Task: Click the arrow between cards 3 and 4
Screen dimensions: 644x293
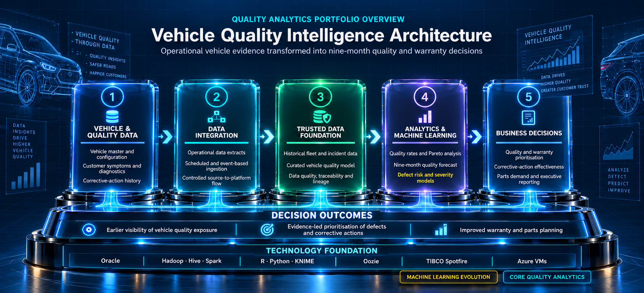Action: coord(374,136)
